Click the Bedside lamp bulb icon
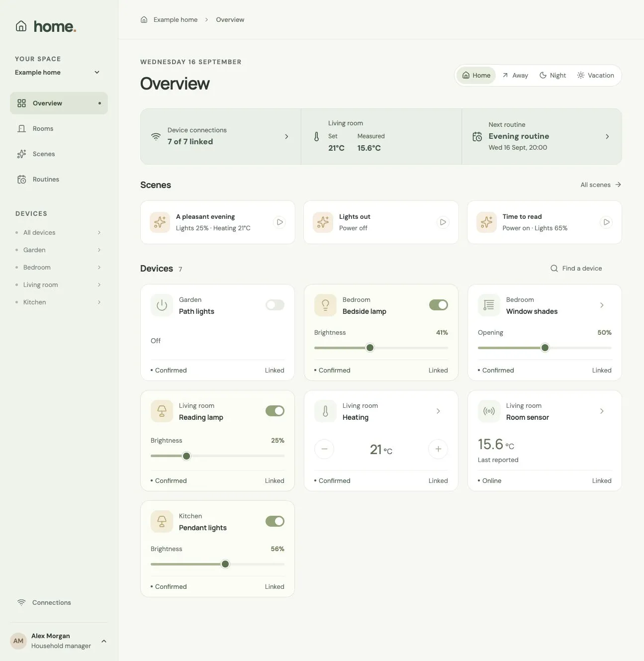The width and height of the screenshot is (644, 661). click(325, 305)
